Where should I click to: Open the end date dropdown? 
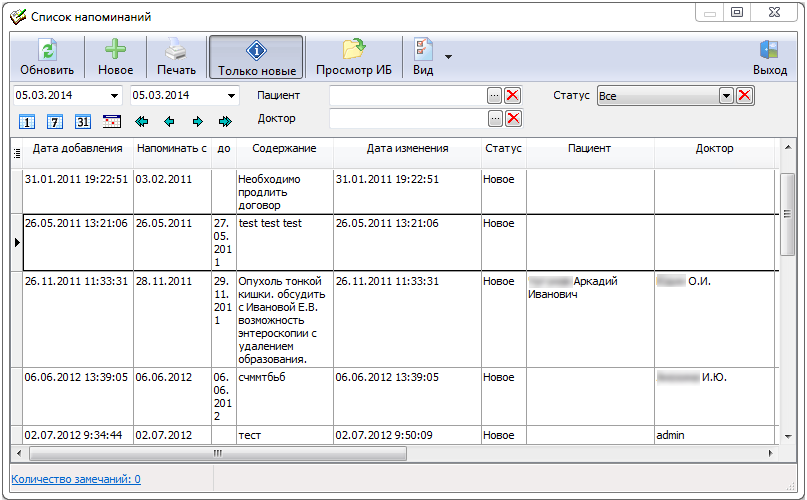pos(232,96)
